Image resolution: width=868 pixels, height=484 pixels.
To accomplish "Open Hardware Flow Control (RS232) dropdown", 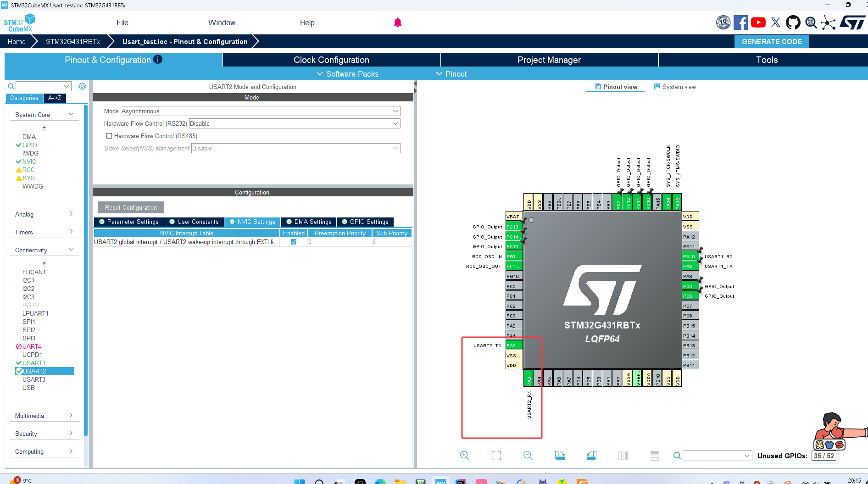I will [x=295, y=123].
